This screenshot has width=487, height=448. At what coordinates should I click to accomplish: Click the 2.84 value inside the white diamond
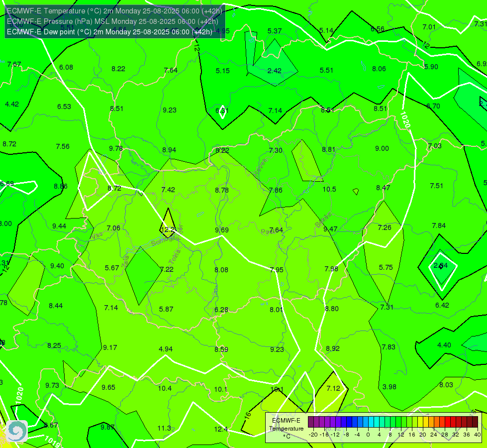coord(440,265)
